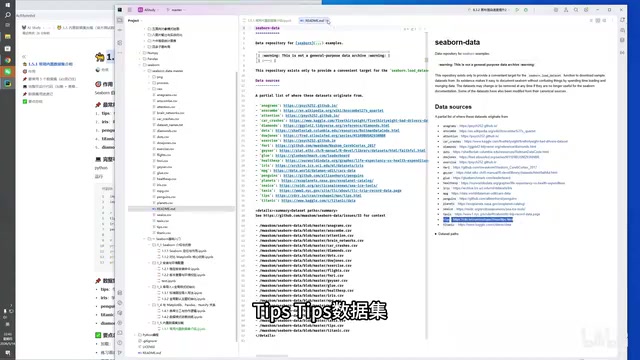Viewport: 640px width, 360px height.
Task: Start debugging with the bug icon
Action: 526,10
